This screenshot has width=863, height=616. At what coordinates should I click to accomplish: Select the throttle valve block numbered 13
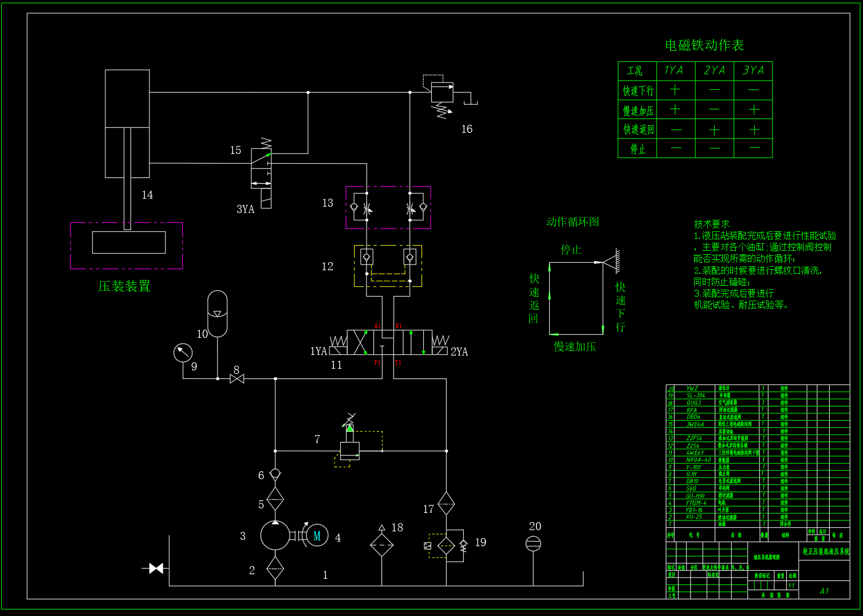tap(388, 207)
